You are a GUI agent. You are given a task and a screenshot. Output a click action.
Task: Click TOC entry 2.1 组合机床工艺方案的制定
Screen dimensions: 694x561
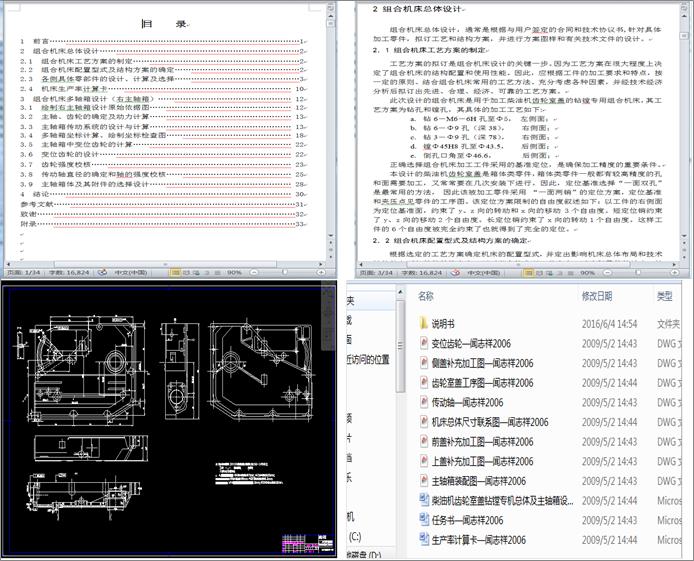163,61
